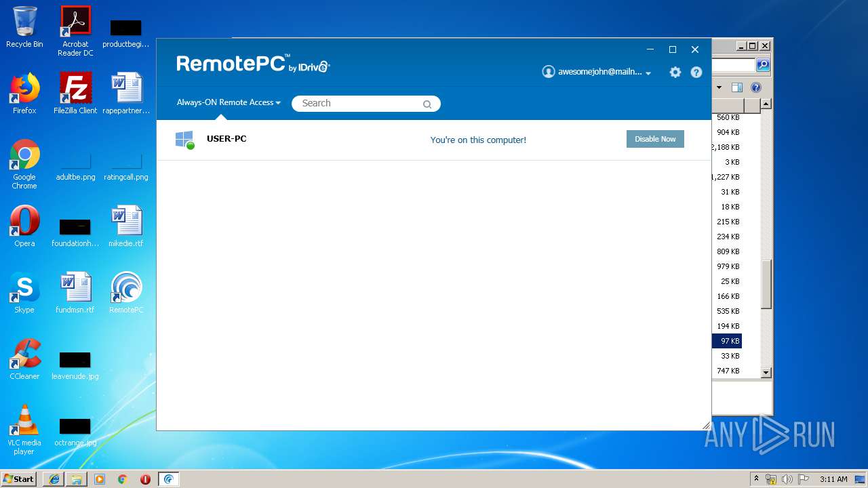Click the Explorer vertical scrollbar thumb

[x=766, y=285]
